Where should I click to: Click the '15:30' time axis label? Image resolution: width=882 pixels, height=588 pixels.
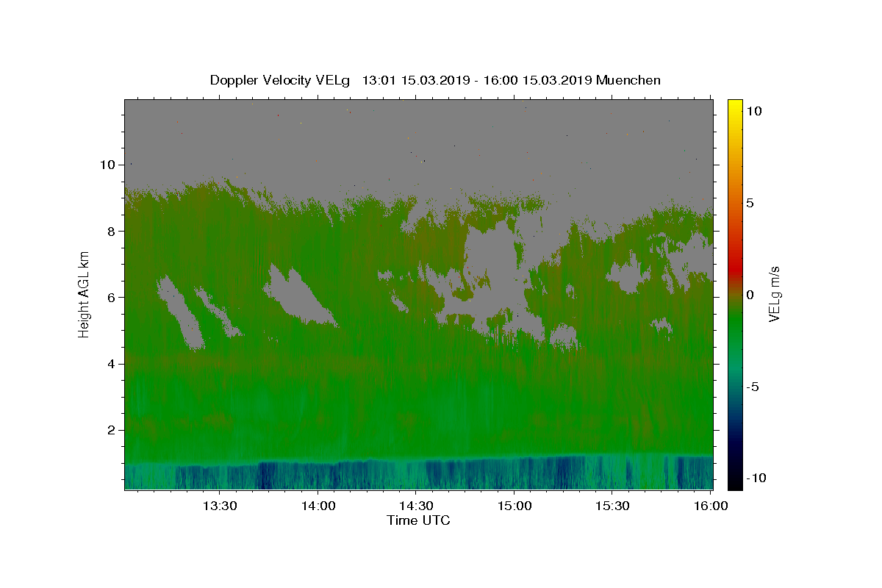[x=613, y=506]
